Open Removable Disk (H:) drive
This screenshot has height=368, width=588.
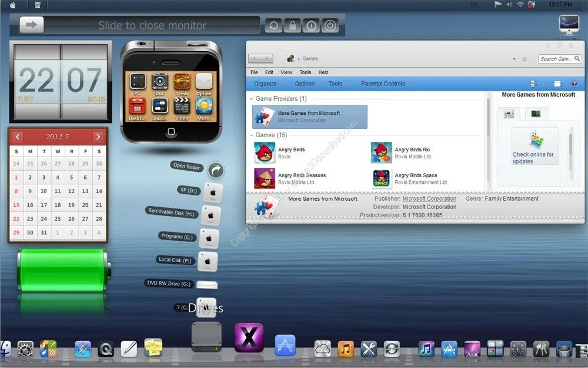[211, 216]
